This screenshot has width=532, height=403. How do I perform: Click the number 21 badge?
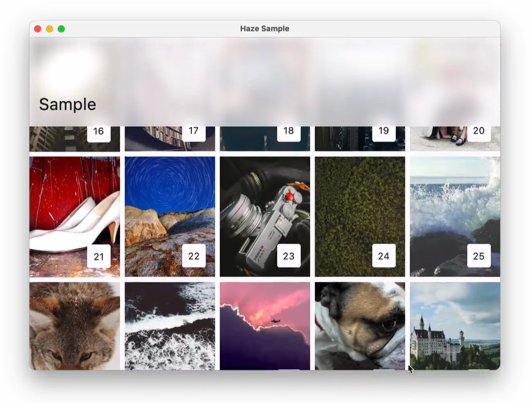click(99, 256)
